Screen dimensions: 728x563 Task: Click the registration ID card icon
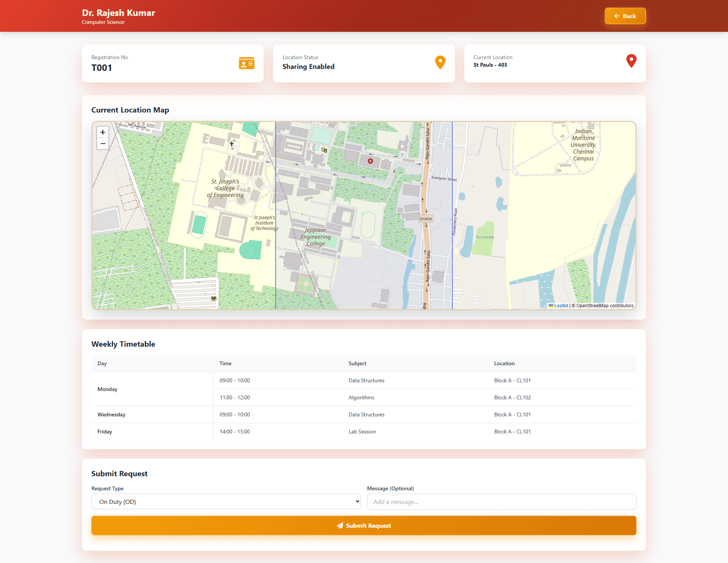coord(246,63)
